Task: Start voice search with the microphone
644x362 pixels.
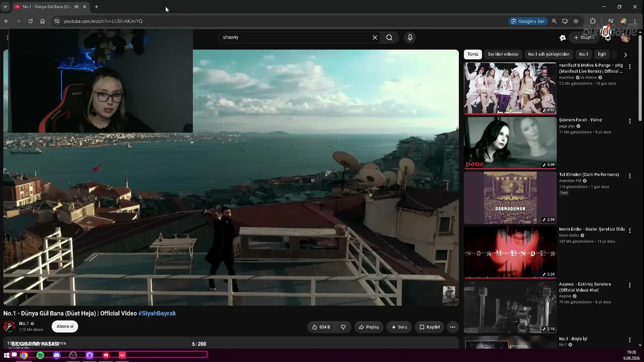Action: [x=410, y=37]
